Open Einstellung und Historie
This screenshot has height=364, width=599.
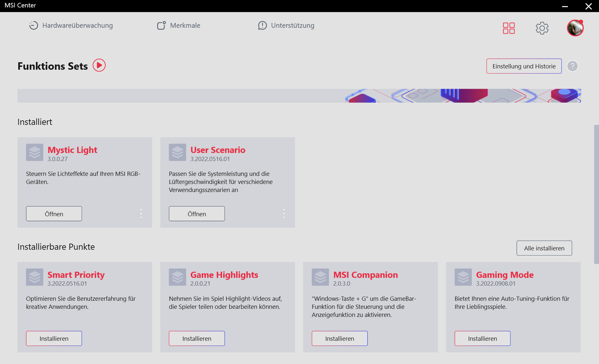[x=524, y=66]
